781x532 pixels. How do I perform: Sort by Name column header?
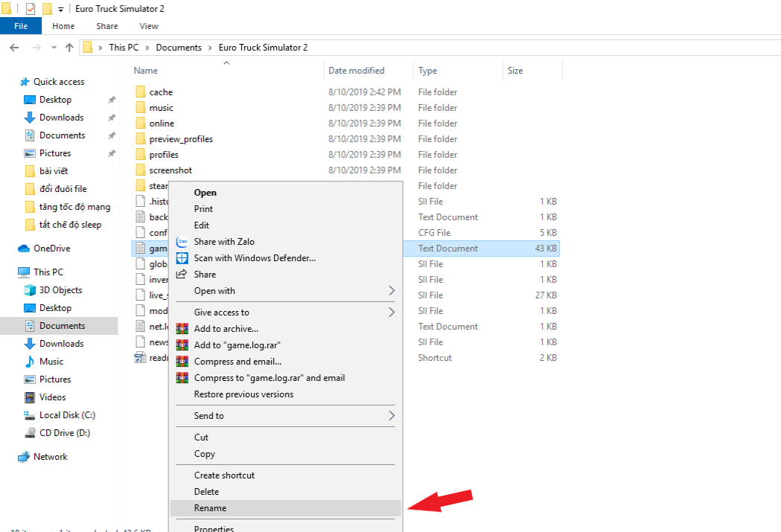[145, 71]
